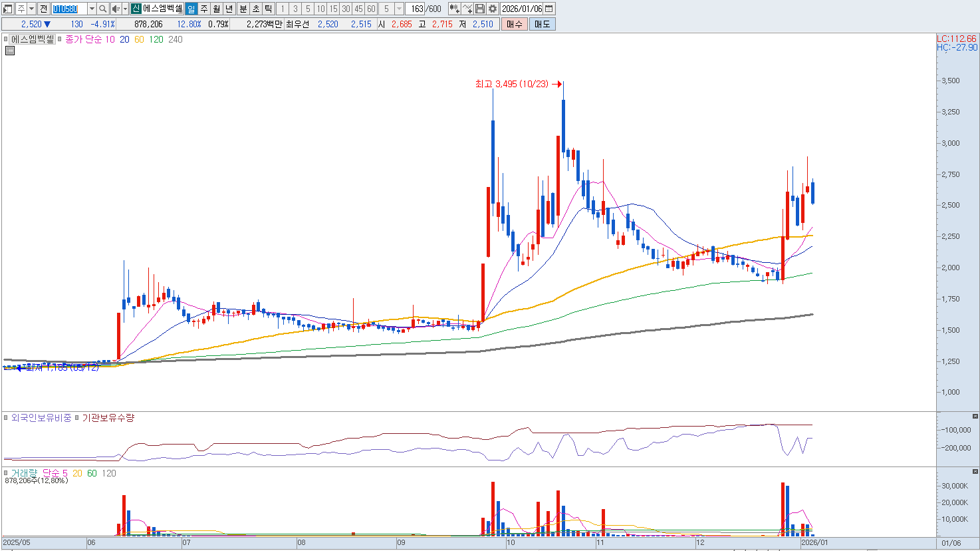Image resolution: width=980 pixels, height=551 pixels.
Task: Open the minute interval dropdown next to 5
Action: click(399, 9)
